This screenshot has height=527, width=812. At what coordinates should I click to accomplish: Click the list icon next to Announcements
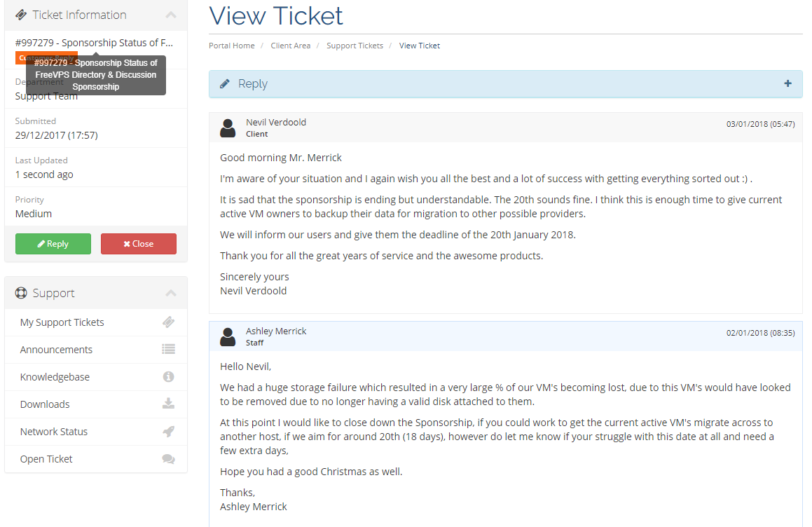tap(168, 350)
